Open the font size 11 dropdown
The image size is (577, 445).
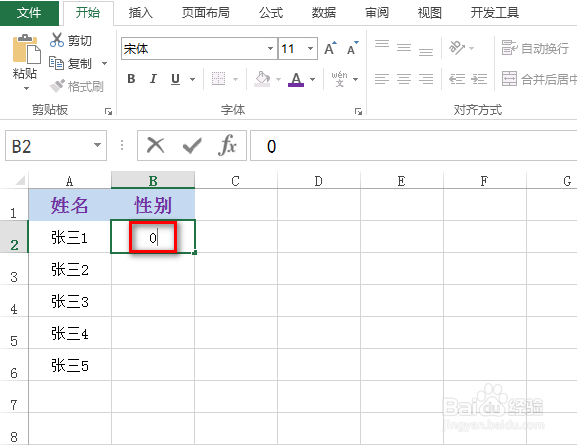[x=311, y=49]
